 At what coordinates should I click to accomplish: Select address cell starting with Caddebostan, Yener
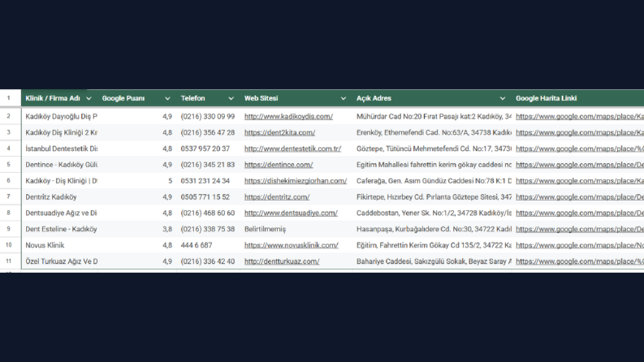click(432, 213)
